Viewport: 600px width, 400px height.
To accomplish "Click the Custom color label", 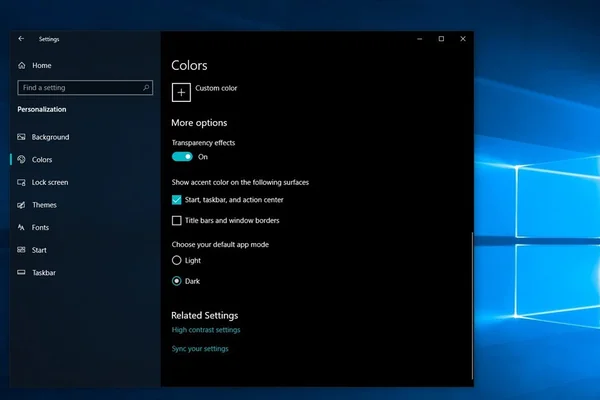I will click(x=216, y=88).
